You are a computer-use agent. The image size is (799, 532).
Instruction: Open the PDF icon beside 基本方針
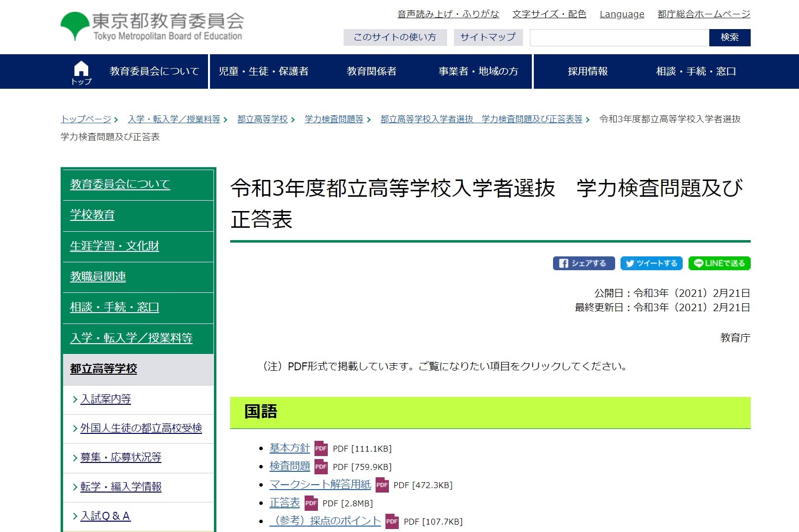tap(321, 449)
